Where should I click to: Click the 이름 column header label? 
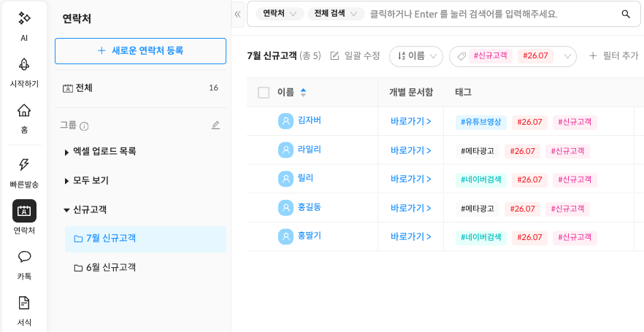tap(286, 93)
